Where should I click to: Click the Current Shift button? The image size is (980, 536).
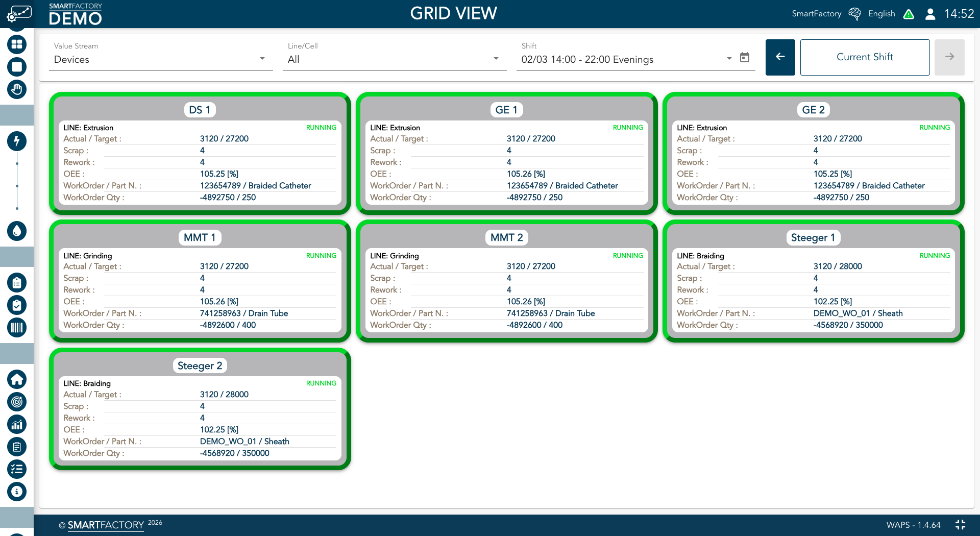pyautogui.click(x=865, y=57)
